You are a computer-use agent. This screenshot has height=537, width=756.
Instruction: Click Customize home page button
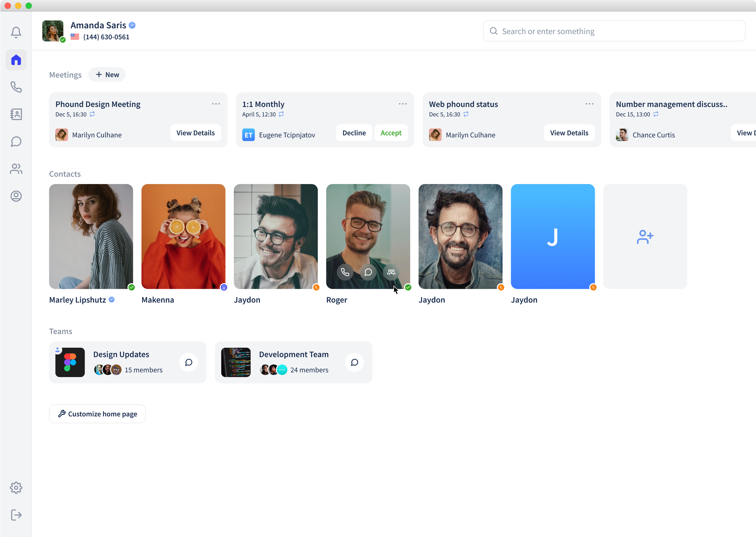click(x=97, y=414)
